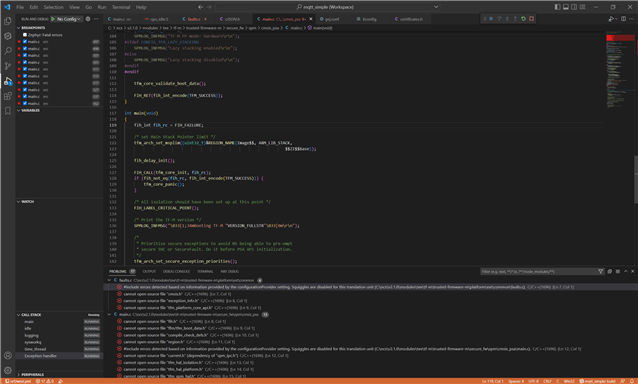Open the Manage gear at the activity bar bottom

(x=8, y=370)
